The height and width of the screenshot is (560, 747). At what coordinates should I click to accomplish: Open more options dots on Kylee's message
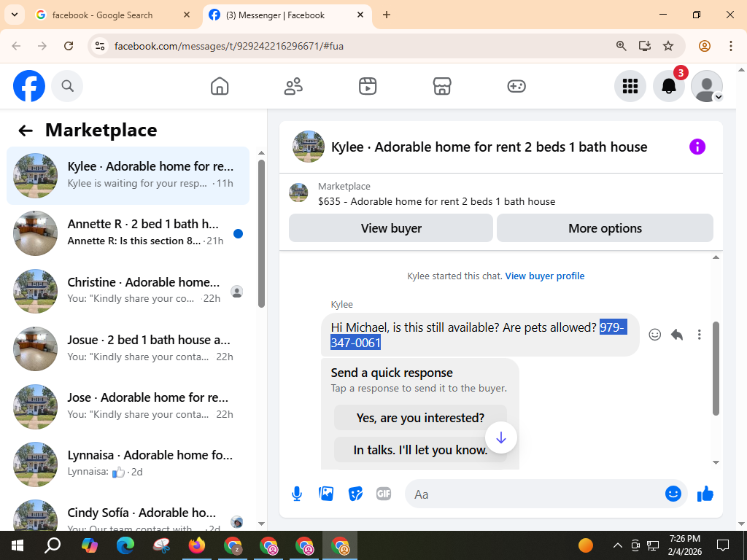click(700, 335)
